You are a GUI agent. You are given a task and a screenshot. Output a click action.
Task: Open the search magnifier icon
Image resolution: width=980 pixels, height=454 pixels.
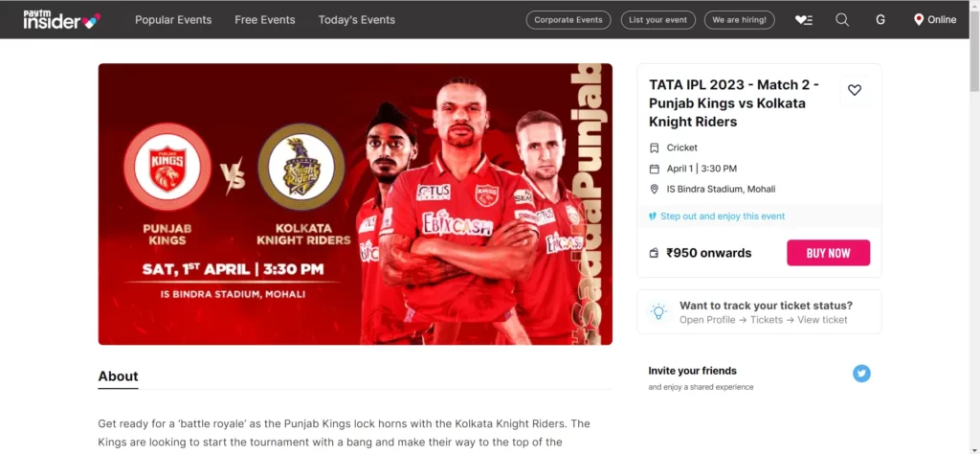(x=842, y=20)
